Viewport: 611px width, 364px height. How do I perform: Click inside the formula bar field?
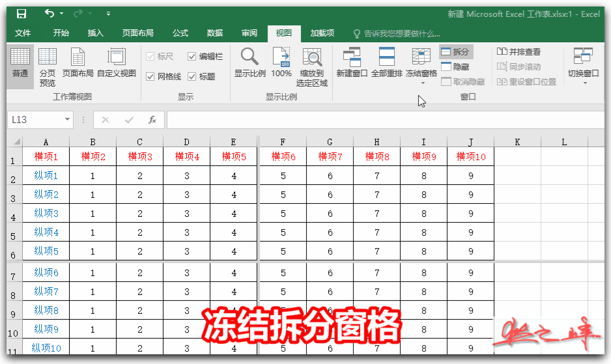385,120
